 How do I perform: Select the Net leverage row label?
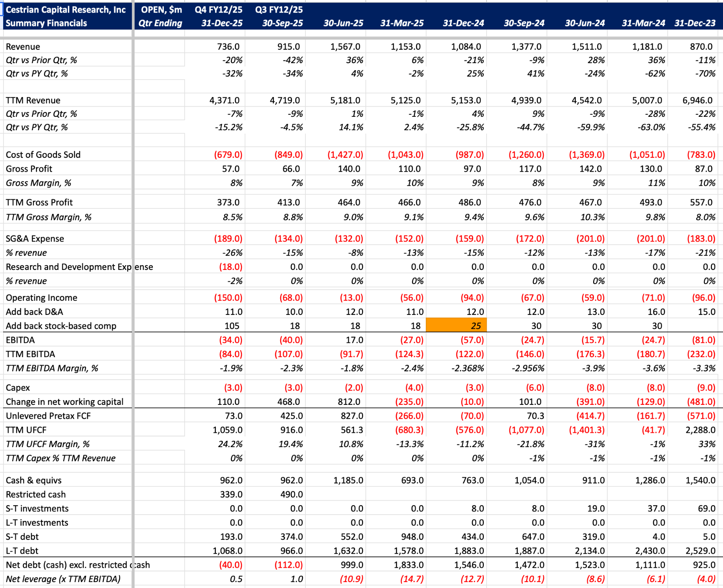point(63,579)
